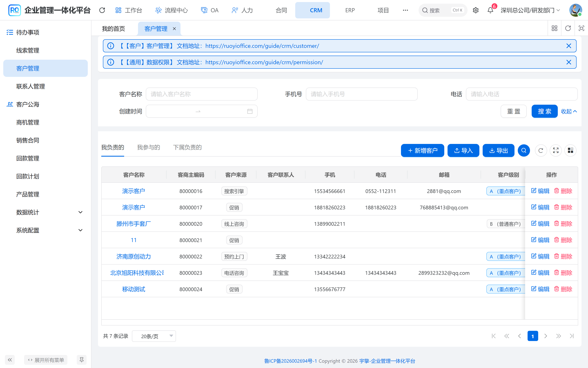Viewport: 588px width, 368px height.
Task: Select 线索管理 in the sidebar
Action: tap(46, 50)
